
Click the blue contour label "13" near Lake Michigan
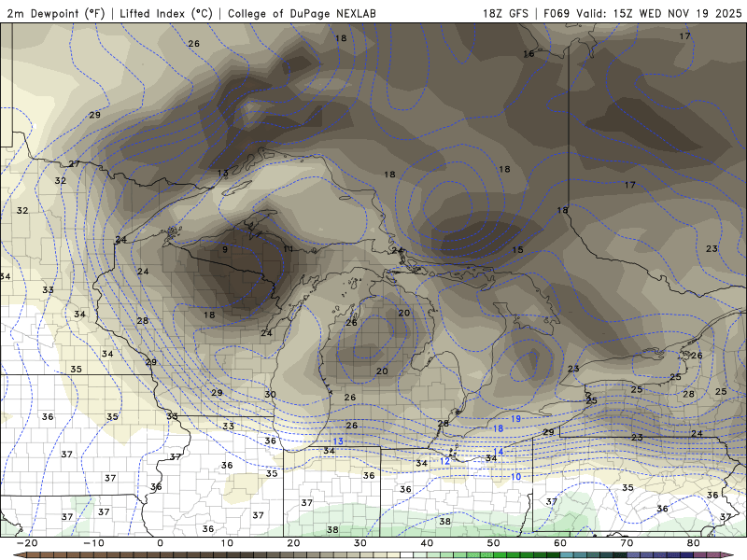(x=338, y=441)
